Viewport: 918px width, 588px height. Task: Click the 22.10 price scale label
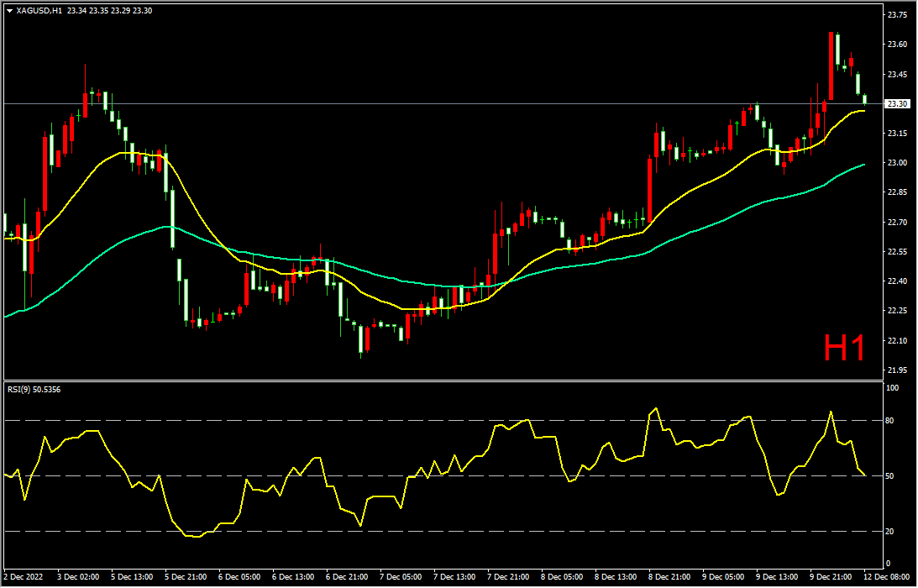pos(898,341)
